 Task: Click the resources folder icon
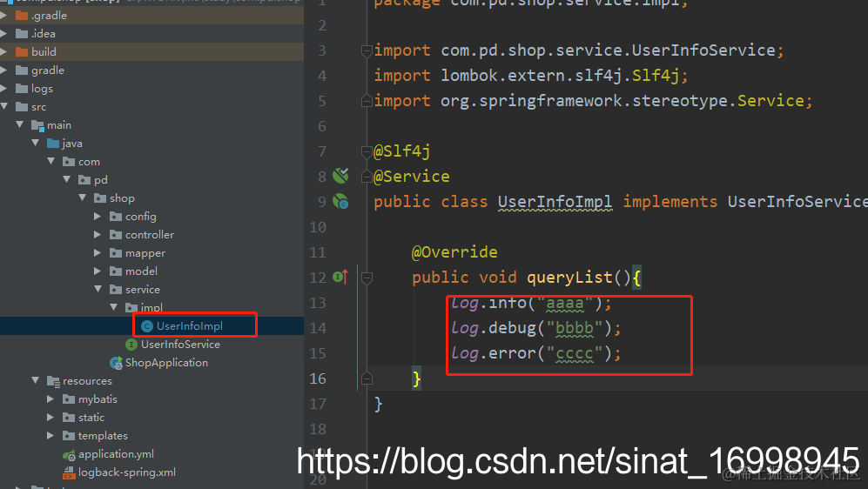coord(53,381)
